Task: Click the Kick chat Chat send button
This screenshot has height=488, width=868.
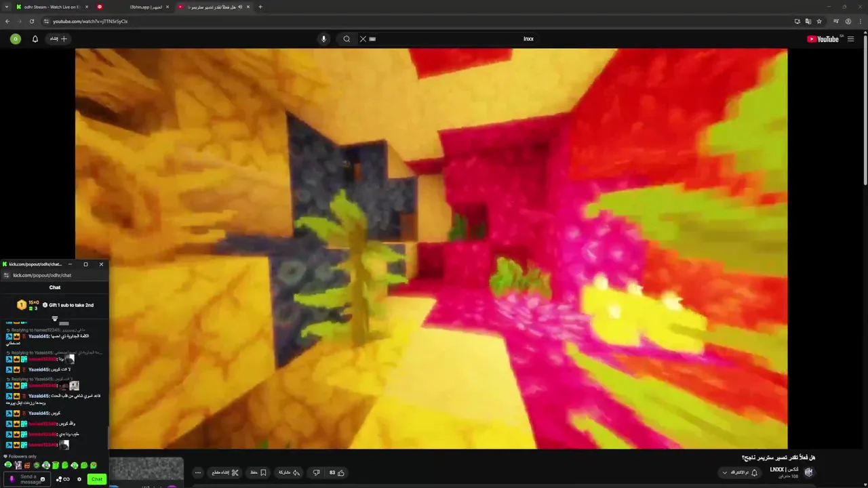Action: [97, 479]
